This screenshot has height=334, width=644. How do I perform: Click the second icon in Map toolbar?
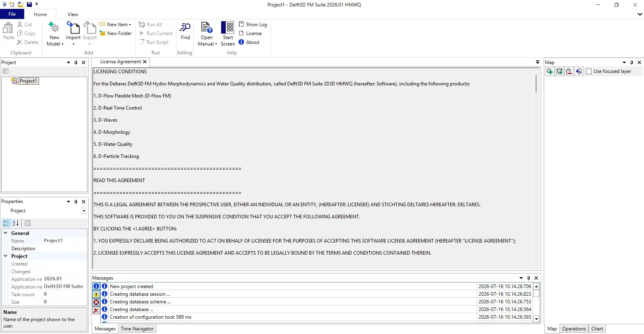pyautogui.click(x=559, y=71)
